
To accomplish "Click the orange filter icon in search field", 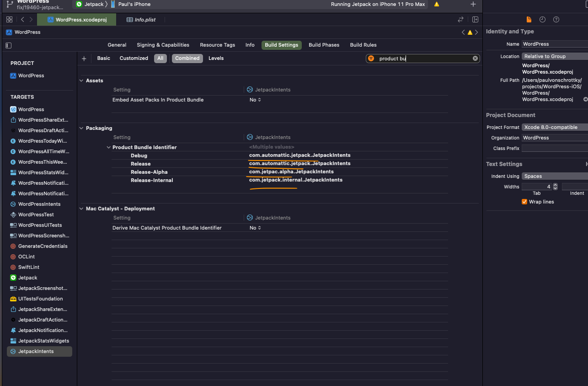I will tap(371, 59).
